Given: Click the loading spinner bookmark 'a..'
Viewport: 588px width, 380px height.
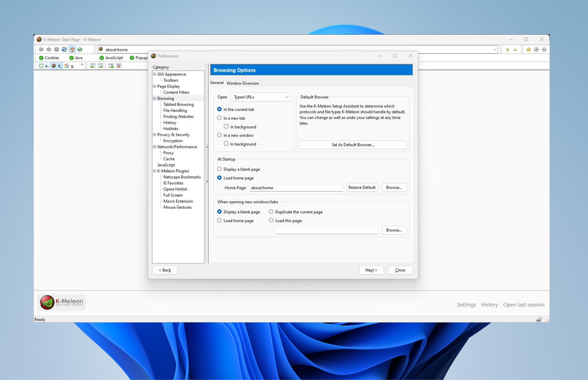Looking at the screenshot, I should (x=44, y=66).
